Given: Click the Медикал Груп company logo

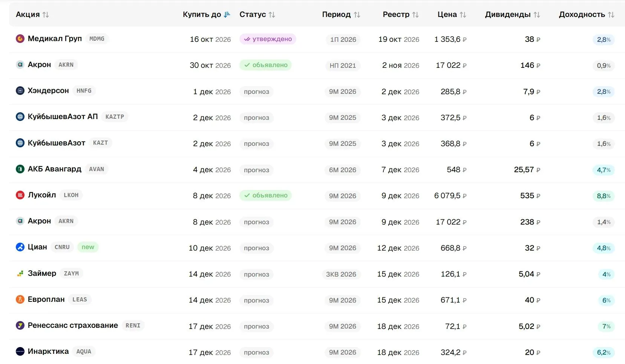Looking at the screenshot, I should 20,38.
